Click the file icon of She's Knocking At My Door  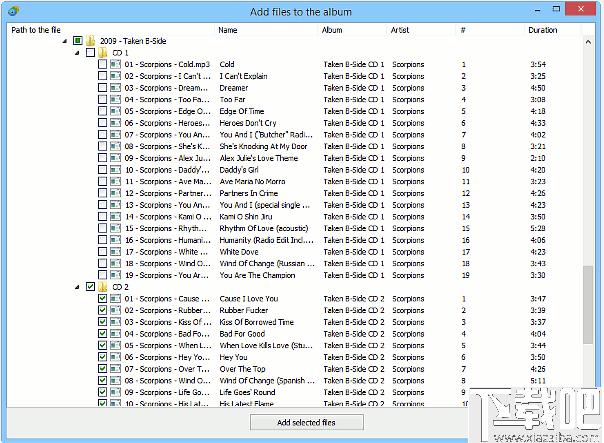(115, 146)
